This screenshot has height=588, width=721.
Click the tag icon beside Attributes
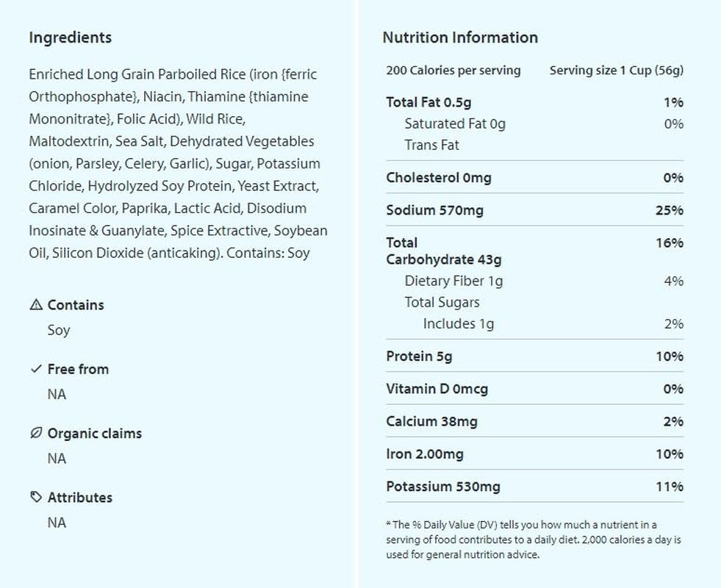coord(36,497)
